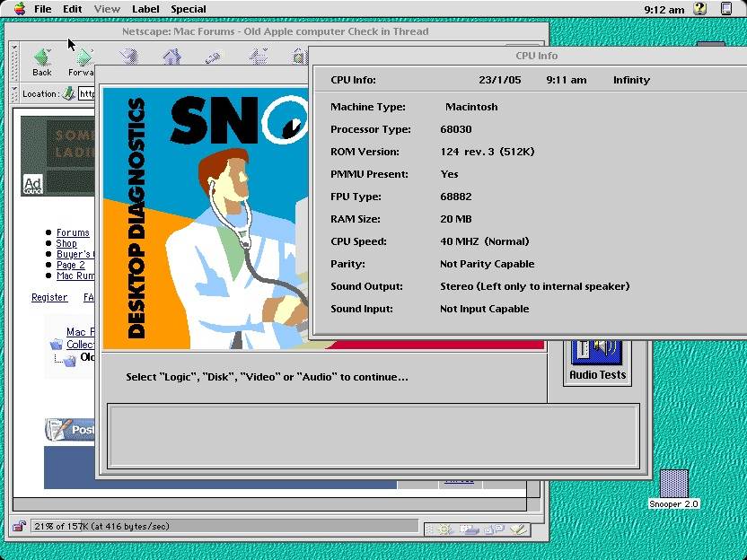Screen dimensions: 747x560
Task: Open the Special menu
Action: (189, 9)
